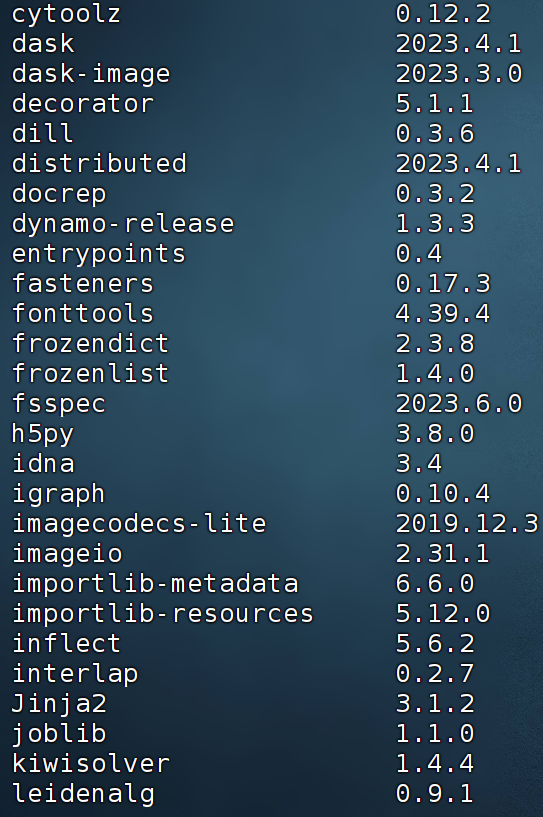Click version 0.2.7 of interlap
The image size is (543, 817).
click(x=435, y=674)
